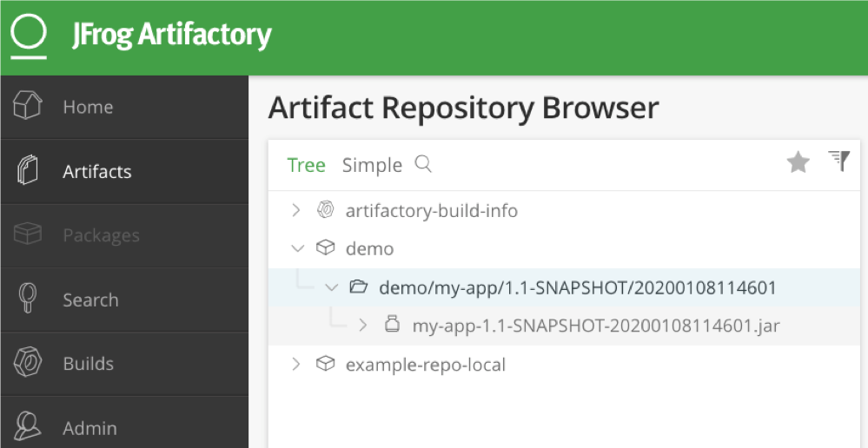Viewport: 868px width, 448px height.
Task: Switch to the Tree view tab
Action: click(x=306, y=165)
